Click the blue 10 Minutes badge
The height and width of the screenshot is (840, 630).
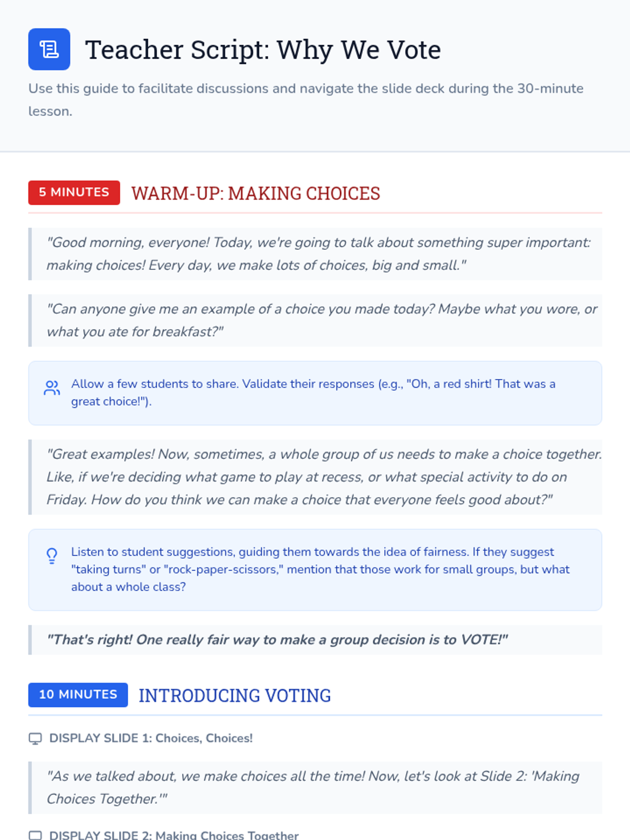pyautogui.click(x=78, y=695)
